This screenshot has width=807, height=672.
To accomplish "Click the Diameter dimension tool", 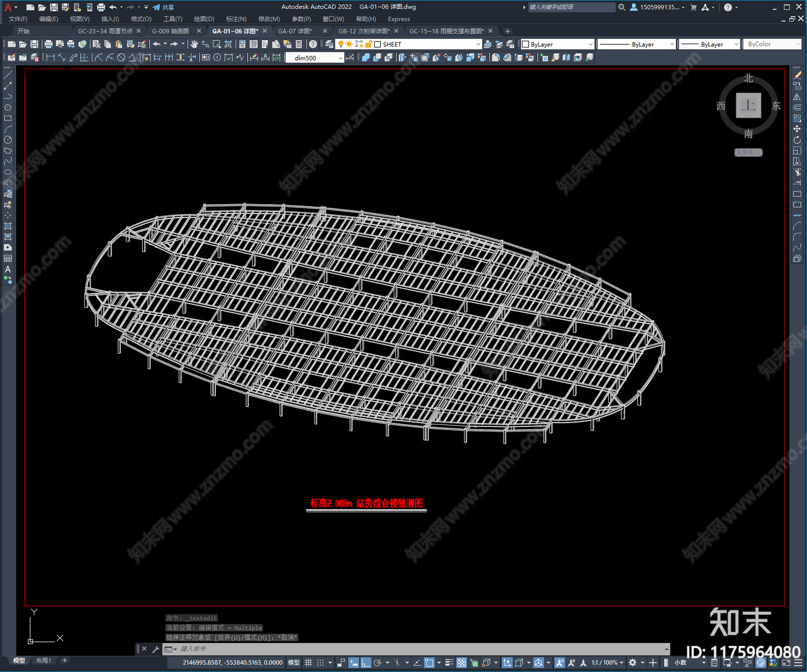I will [121, 57].
